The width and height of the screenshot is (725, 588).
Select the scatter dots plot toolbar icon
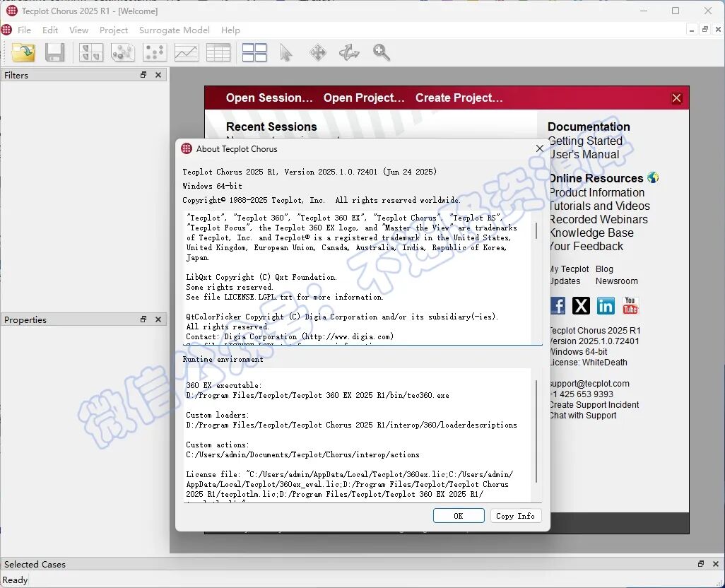click(x=155, y=52)
